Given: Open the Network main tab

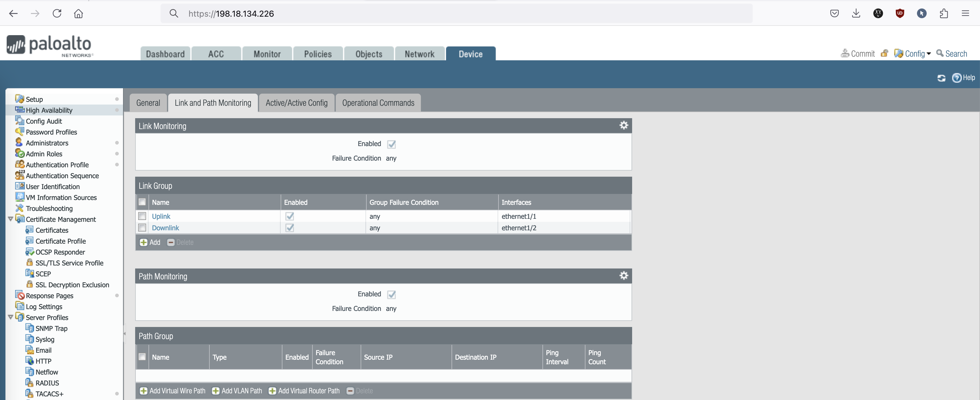Looking at the screenshot, I should pyautogui.click(x=419, y=54).
